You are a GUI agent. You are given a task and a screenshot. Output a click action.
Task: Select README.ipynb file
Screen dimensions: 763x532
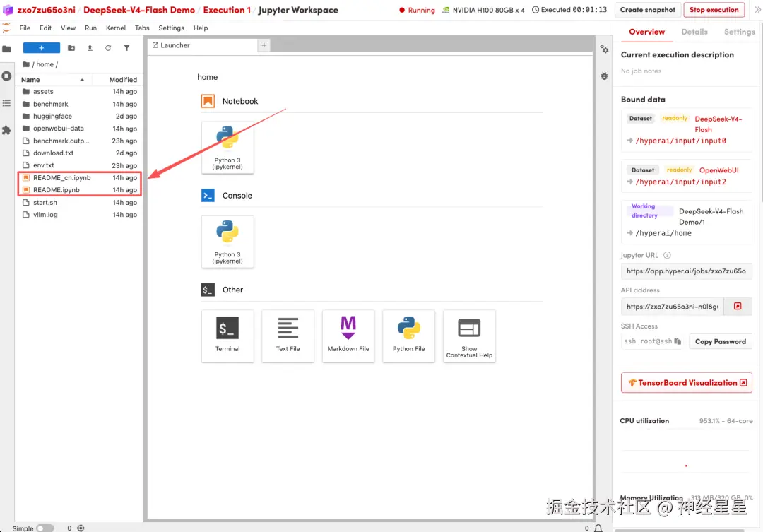80,190
